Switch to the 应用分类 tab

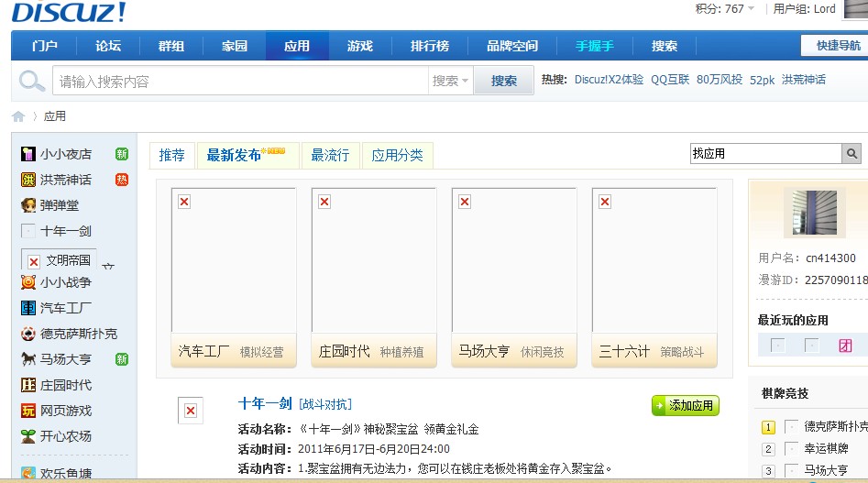coord(397,156)
